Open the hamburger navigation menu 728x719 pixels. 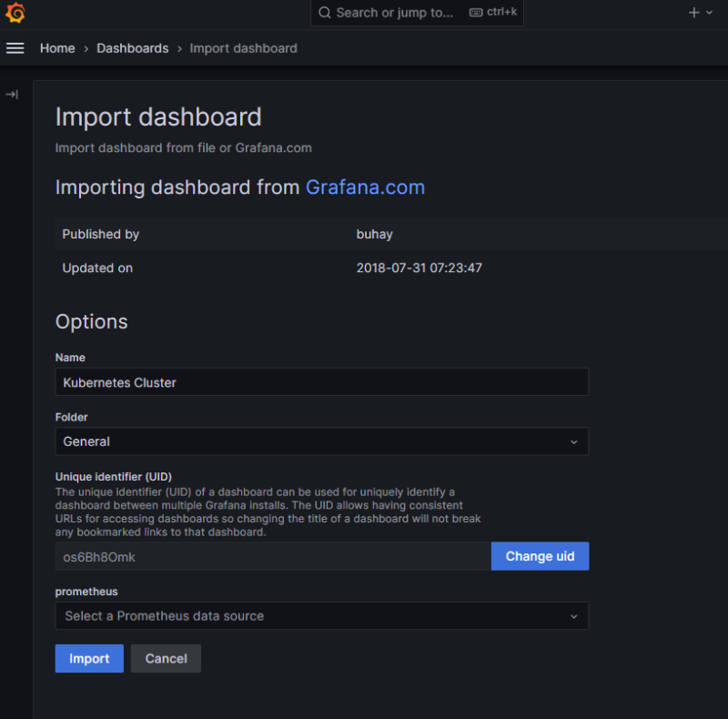click(15, 48)
